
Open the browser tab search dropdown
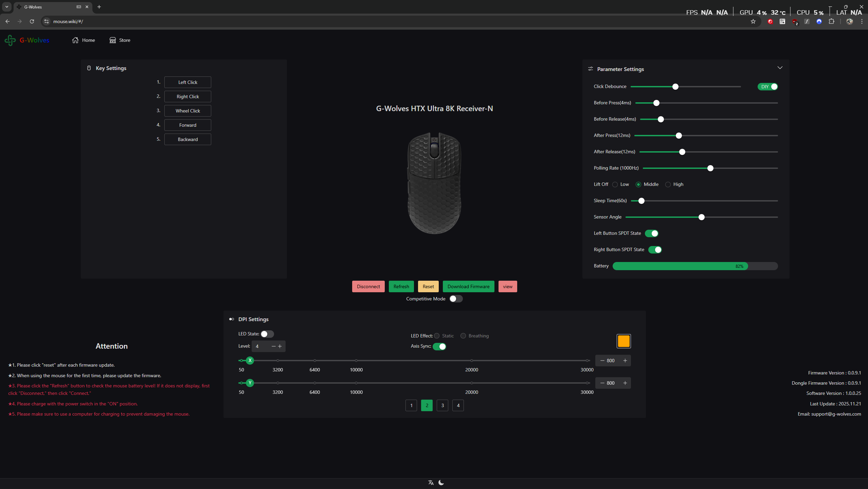point(6,7)
